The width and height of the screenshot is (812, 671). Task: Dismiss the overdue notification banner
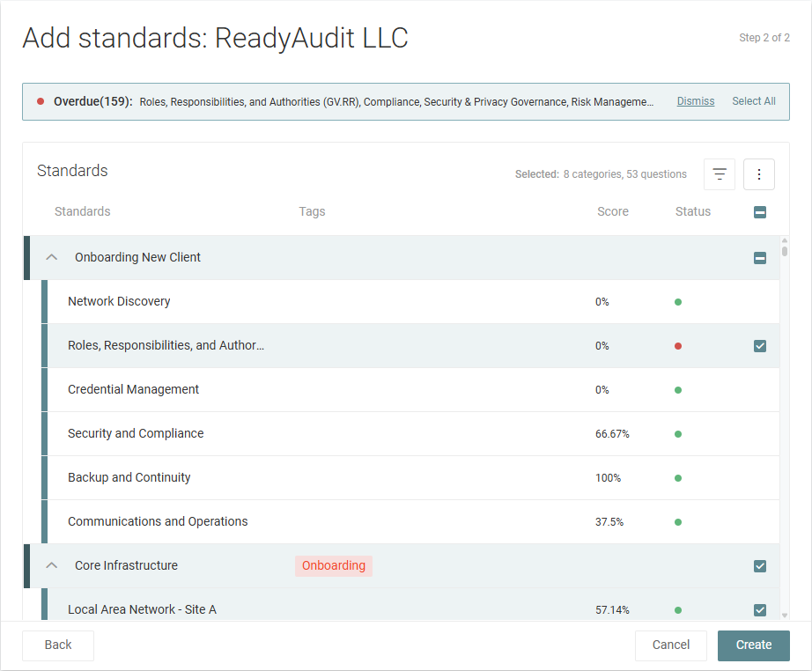pyautogui.click(x=696, y=101)
